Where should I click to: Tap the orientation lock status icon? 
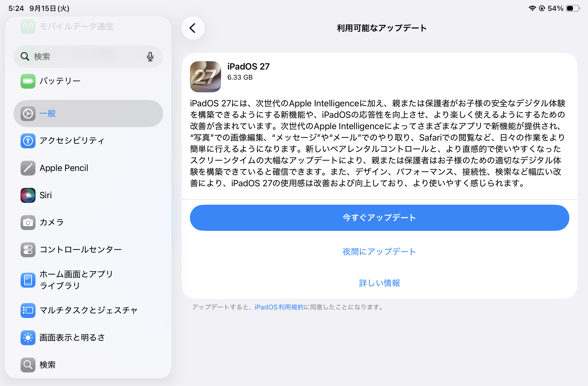point(542,8)
